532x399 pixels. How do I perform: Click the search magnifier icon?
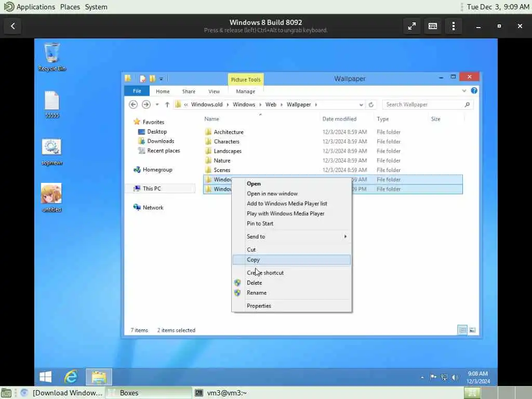point(467,104)
